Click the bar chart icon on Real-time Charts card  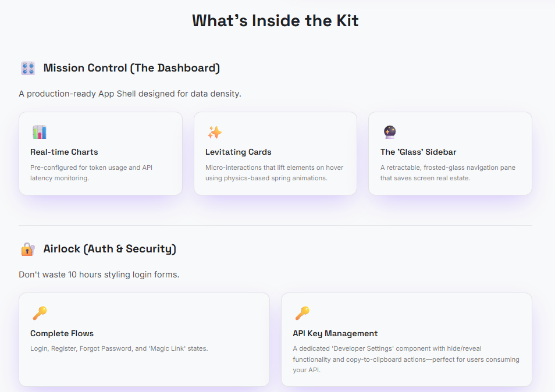pyautogui.click(x=39, y=132)
